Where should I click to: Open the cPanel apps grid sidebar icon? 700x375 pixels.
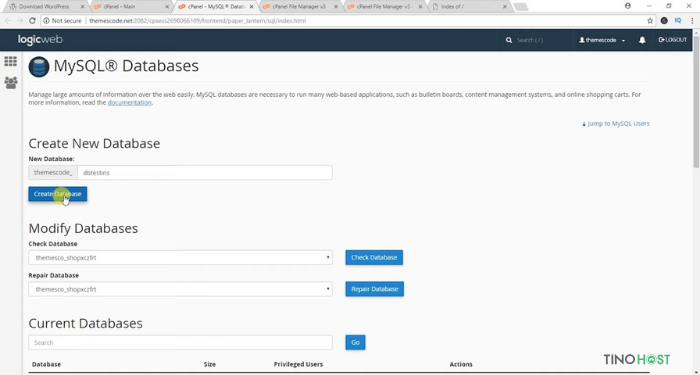coord(10,61)
